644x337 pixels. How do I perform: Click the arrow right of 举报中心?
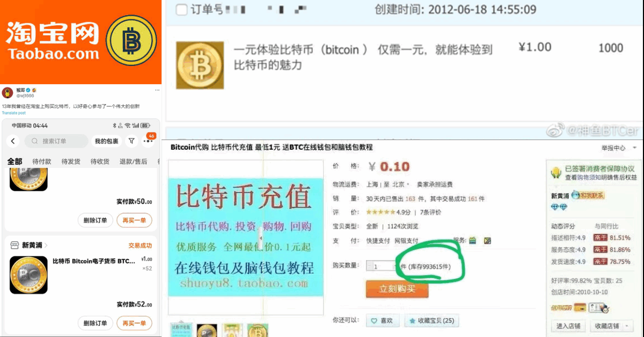pos(634,148)
